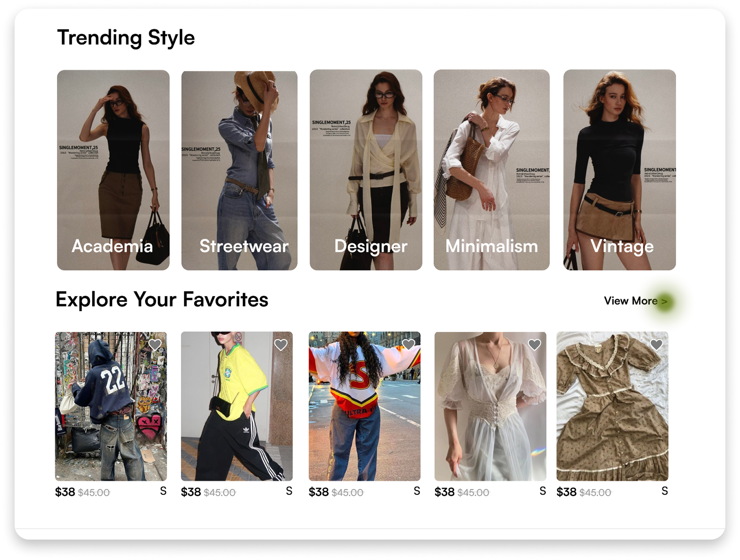Like the red and white hockey jersey
Viewport: 740px width, 560px height.
408,345
